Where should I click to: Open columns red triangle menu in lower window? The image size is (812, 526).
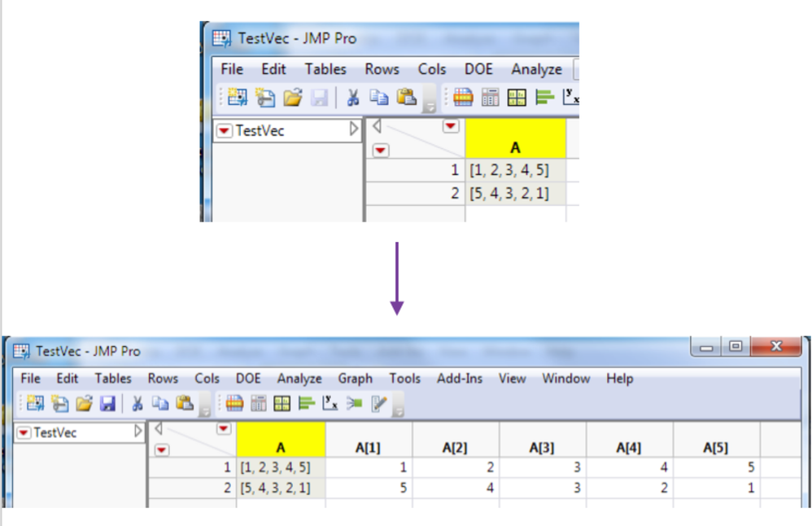[x=223, y=428]
